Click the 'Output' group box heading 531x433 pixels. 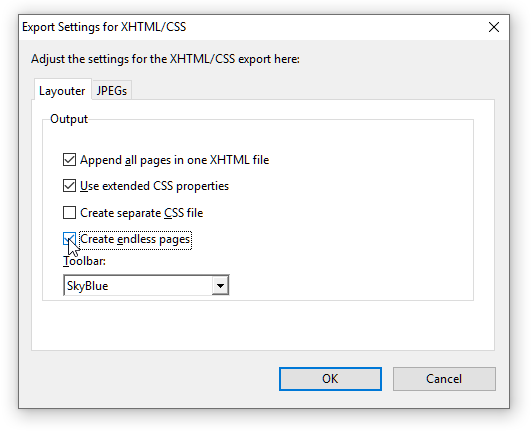pos(69,119)
